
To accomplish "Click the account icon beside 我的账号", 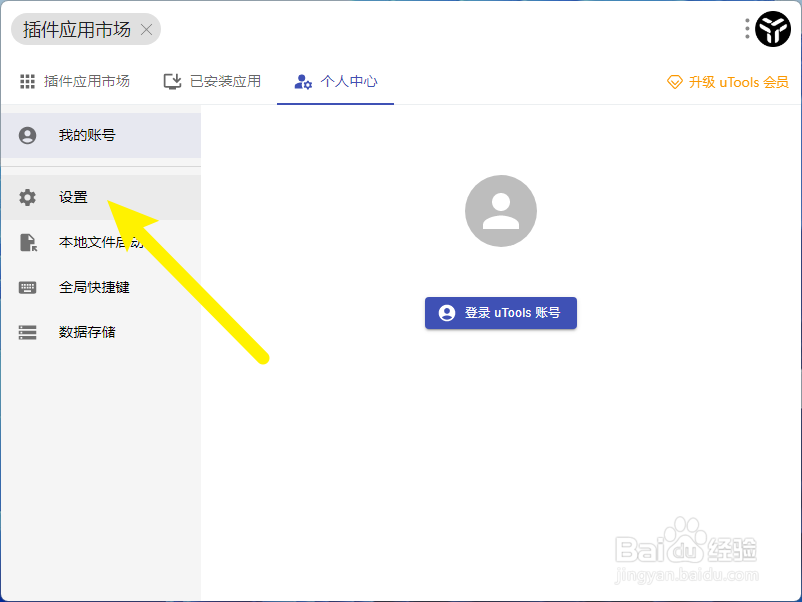I will click(27, 135).
